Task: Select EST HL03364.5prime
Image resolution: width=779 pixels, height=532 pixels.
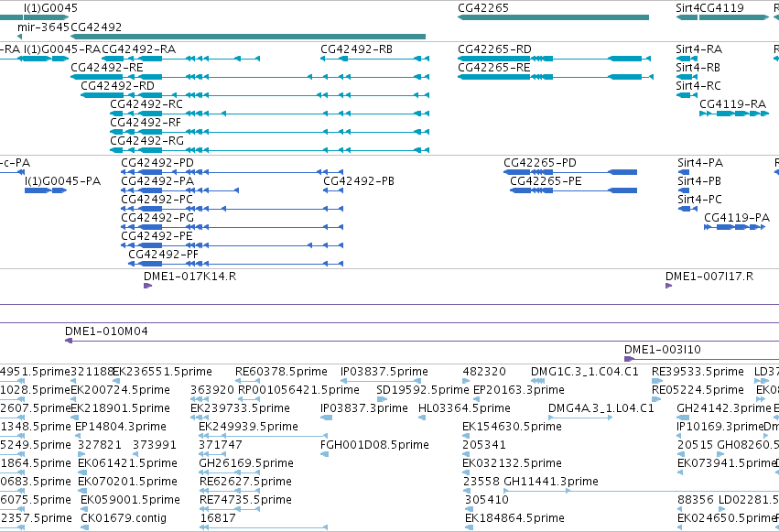Action: click(x=422, y=418)
